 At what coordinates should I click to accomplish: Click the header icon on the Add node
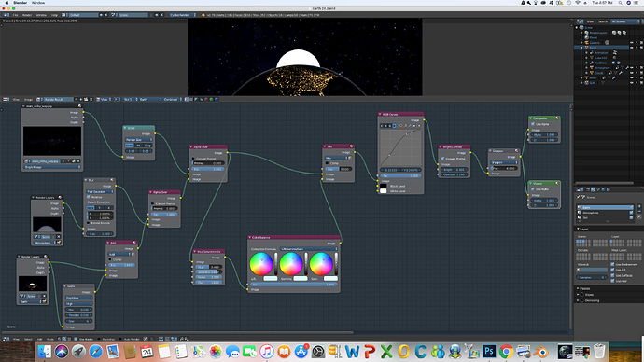click(x=133, y=243)
